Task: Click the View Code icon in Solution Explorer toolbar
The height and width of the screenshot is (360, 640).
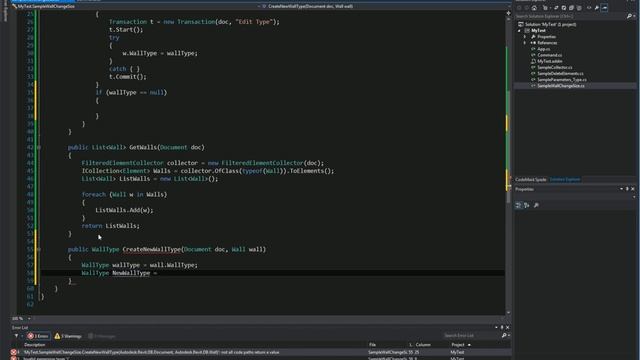Action: (589, 8)
